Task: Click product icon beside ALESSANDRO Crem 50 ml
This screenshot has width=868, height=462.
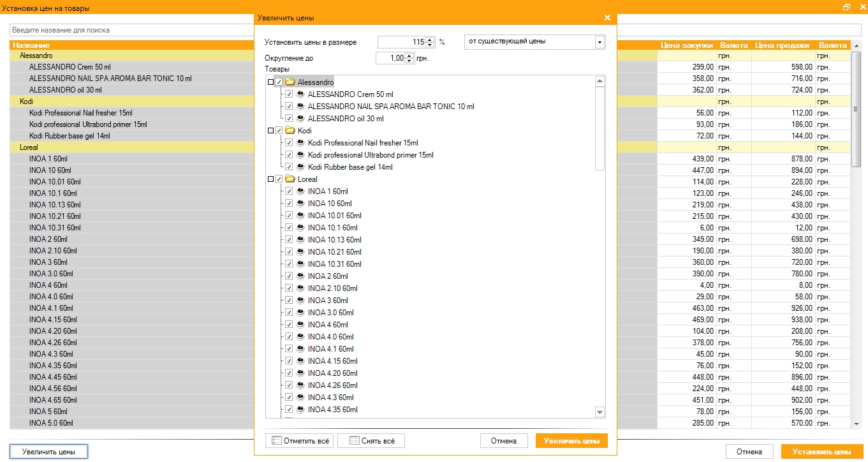Action: [300, 94]
